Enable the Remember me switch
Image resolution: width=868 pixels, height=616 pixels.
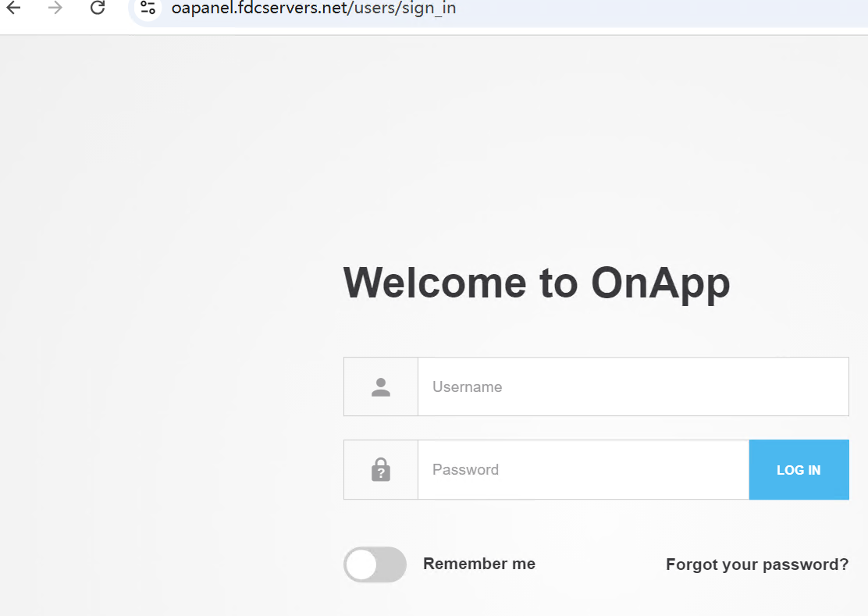pos(375,564)
